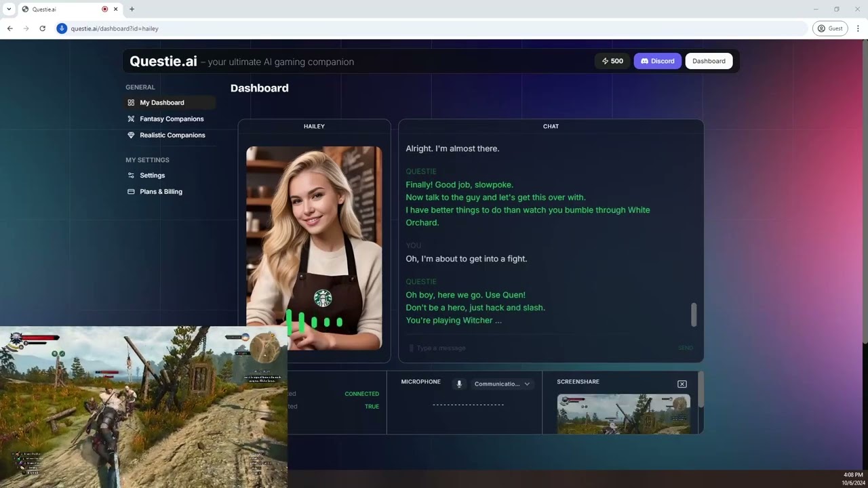Click the TRUE status value
Screen dimensions: 868x488
point(372,407)
